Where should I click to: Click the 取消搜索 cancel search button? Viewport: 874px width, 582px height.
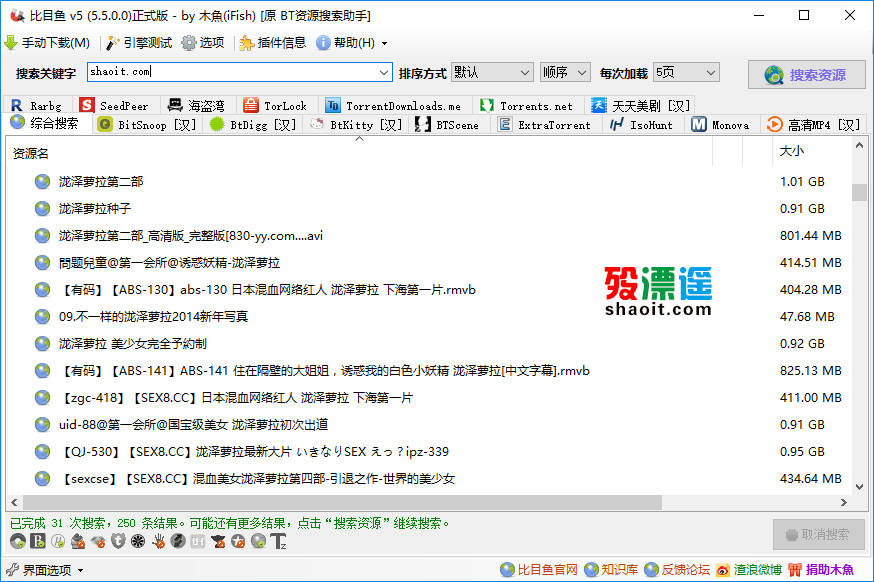(818, 535)
